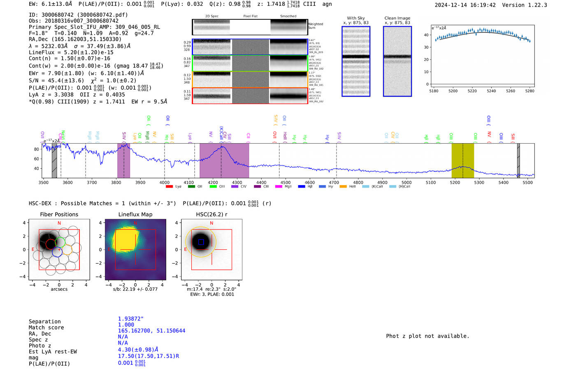The width and height of the screenshot is (576, 392).
Task: Open the 'With Sky' cutout image
Action: pyautogui.click(x=356, y=61)
